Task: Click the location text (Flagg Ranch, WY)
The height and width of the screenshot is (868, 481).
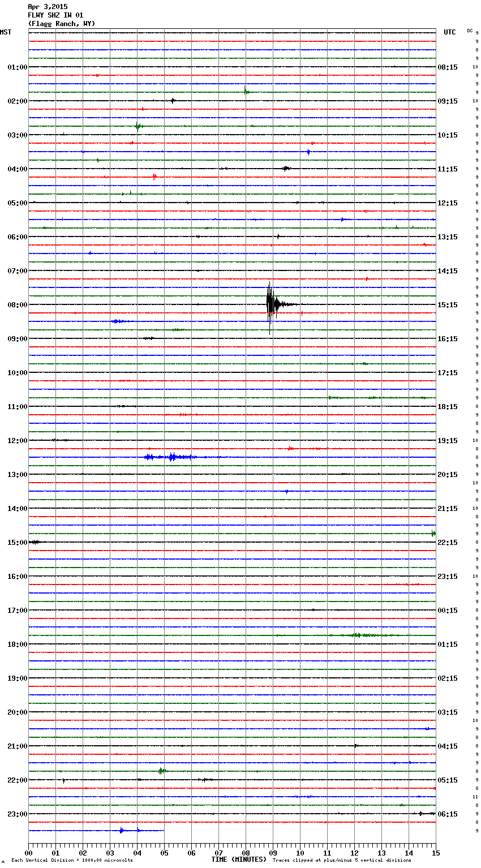Action: (62, 24)
